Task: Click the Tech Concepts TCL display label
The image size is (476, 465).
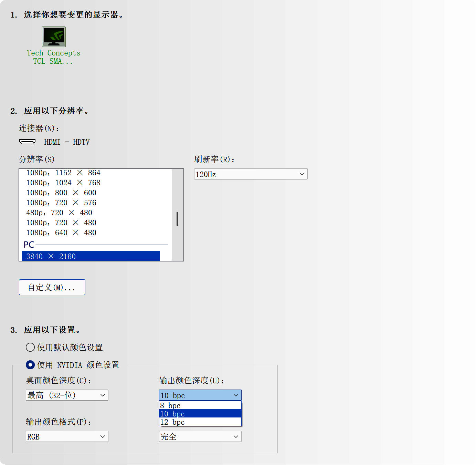Action: click(x=53, y=57)
